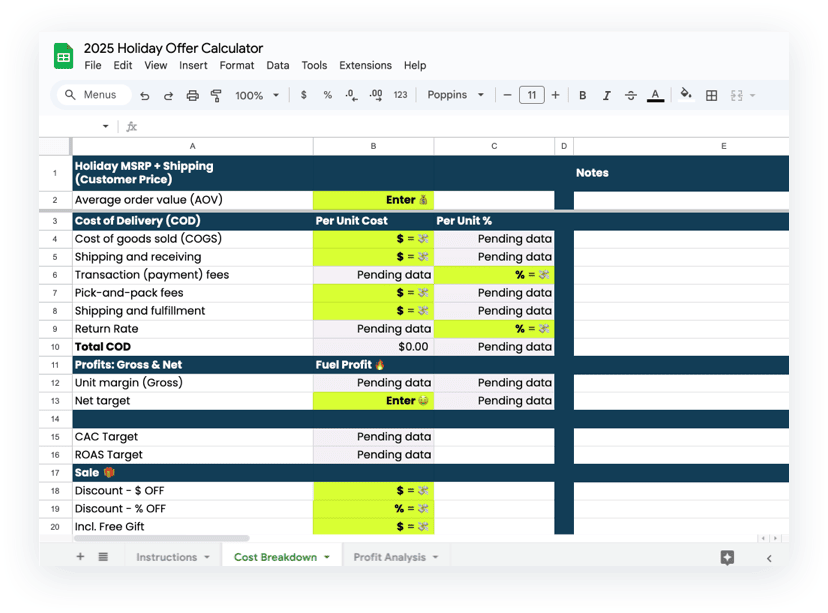Increase the font size with plus button
The width and height of the screenshot is (828, 613).
tap(556, 95)
